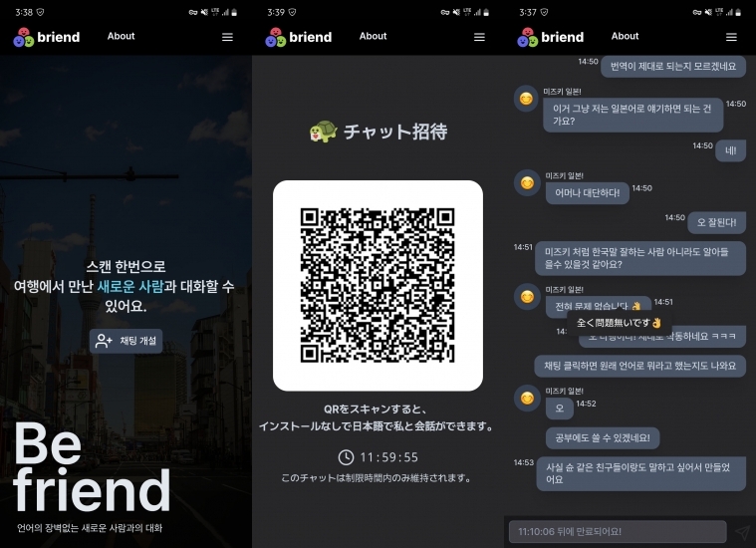This screenshot has height=548, width=756.
Task: Click briend logo on the landing screen
Action: (47, 37)
